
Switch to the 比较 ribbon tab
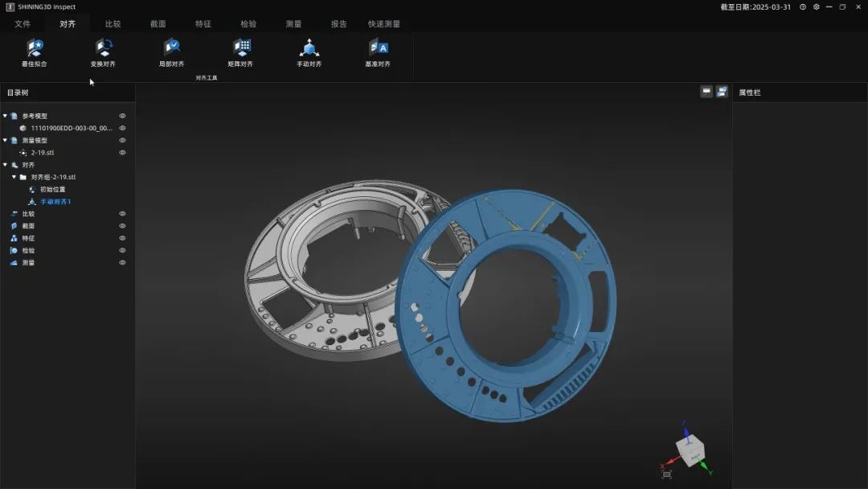point(113,24)
